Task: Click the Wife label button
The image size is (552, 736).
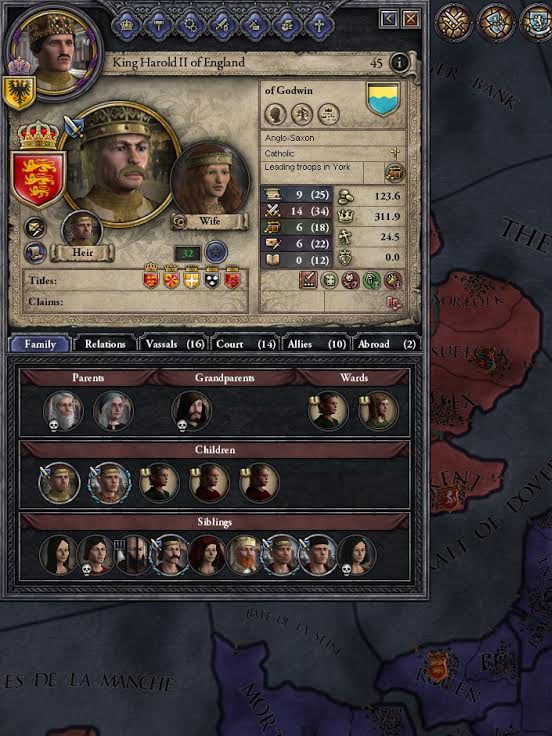Action: (x=209, y=221)
